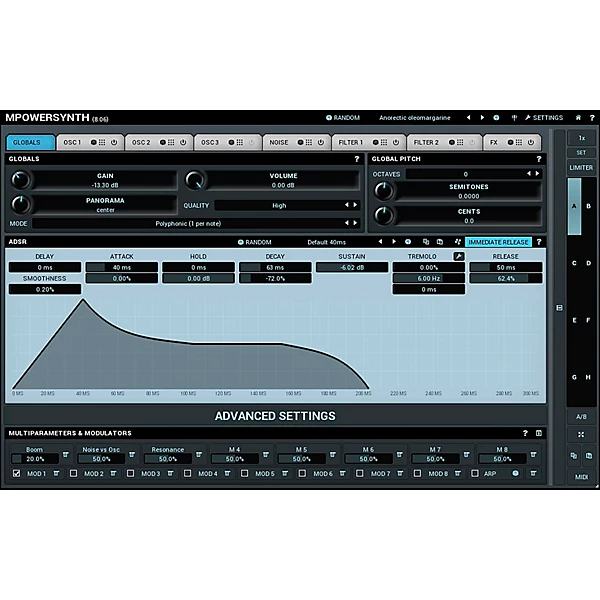The height and width of the screenshot is (600, 600).
Task: Switch to the OSC 1 tab
Action: (x=72, y=142)
